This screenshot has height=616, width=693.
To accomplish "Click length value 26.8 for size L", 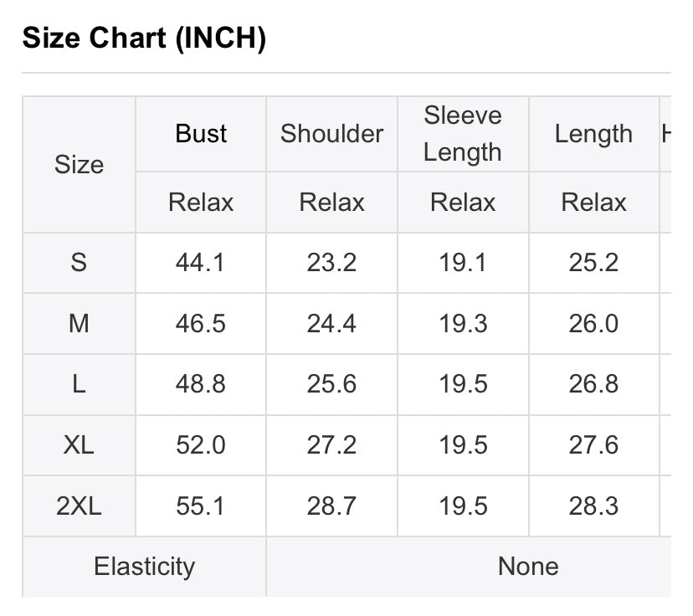I will click(593, 384).
